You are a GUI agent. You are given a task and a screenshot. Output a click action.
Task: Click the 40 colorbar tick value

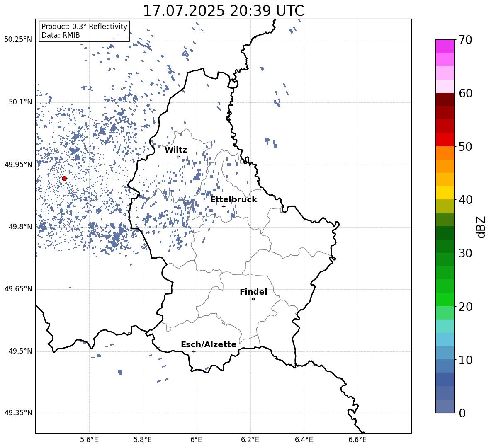(466, 200)
